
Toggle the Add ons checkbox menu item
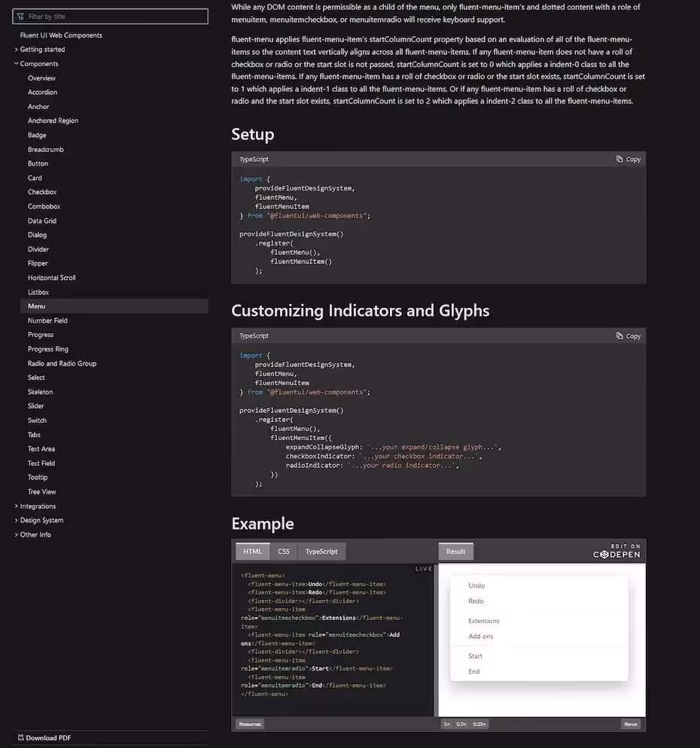pos(481,637)
